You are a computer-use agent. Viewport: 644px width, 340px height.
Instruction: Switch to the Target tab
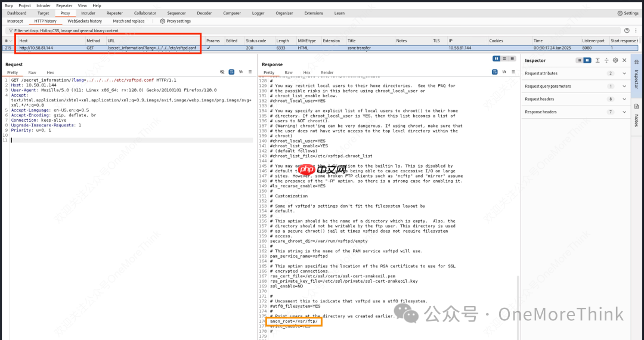[43, 13]
